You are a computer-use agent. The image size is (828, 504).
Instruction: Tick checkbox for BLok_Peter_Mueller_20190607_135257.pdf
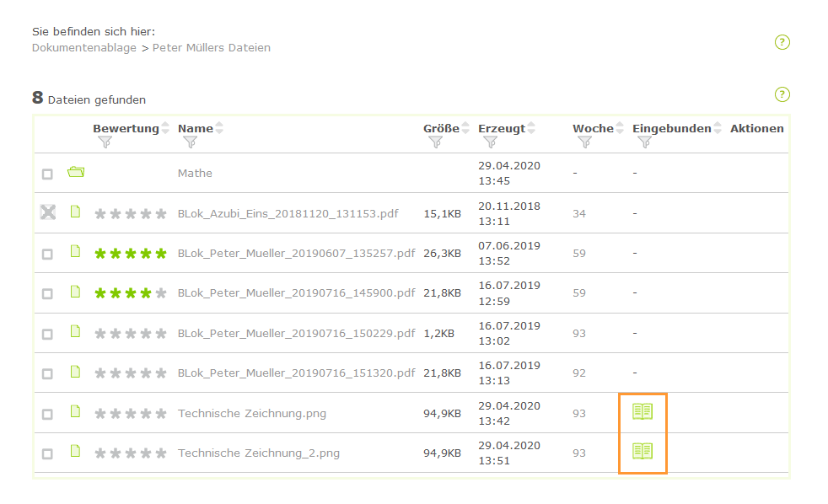[47, 254]
